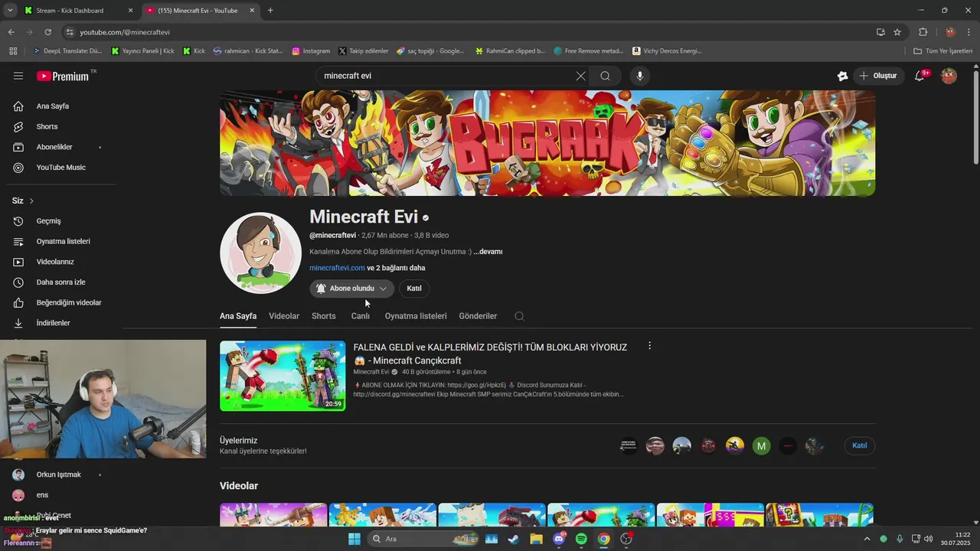Click the search field containing minecraft evi
The image size is (980, 551).
pos(448,76)
